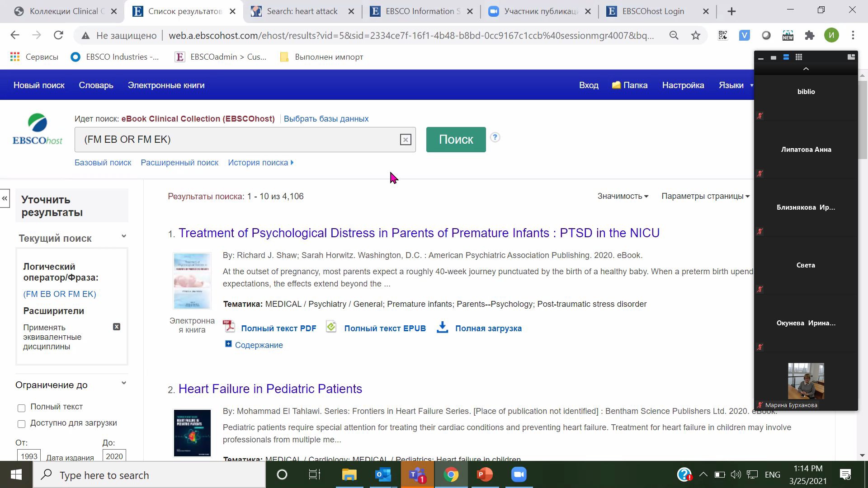Click the PDF icon for full text
The width and height of the screenshot is (868, 488).
[x=229, y=327]
